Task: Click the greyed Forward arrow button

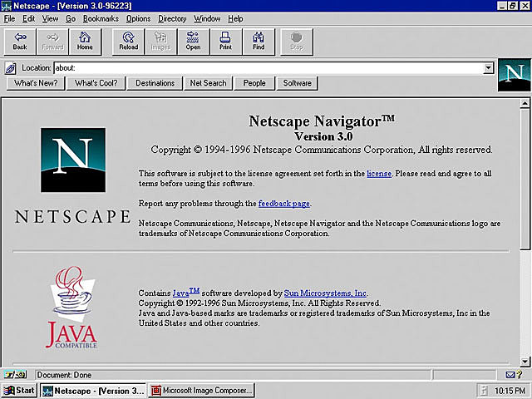Action: click(52, 42)
